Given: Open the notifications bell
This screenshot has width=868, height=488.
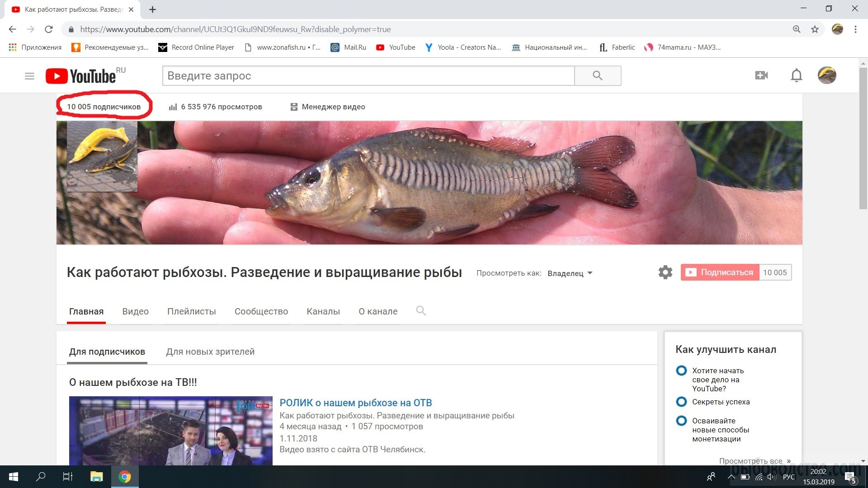Looking at the screenshot, I should pos(796,75).
